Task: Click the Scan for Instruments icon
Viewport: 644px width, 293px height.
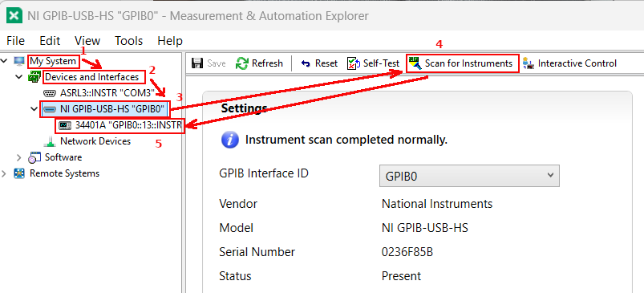Action: [x=415, y=63]
